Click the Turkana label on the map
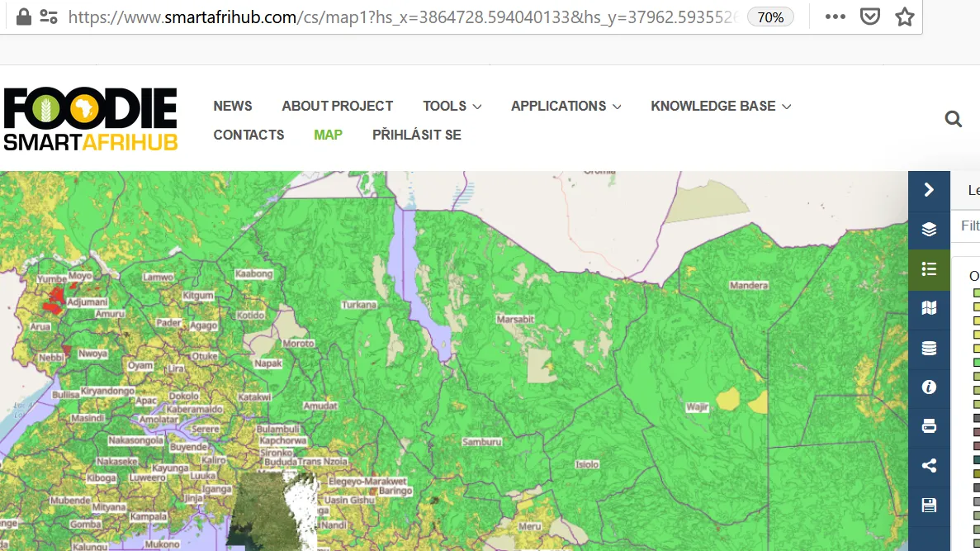 click(359, 305)
